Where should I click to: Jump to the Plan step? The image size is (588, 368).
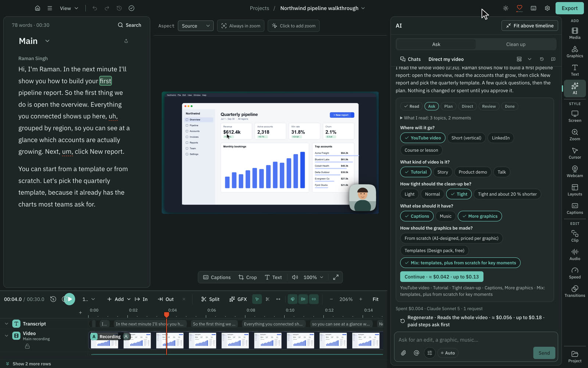[448, 106]
